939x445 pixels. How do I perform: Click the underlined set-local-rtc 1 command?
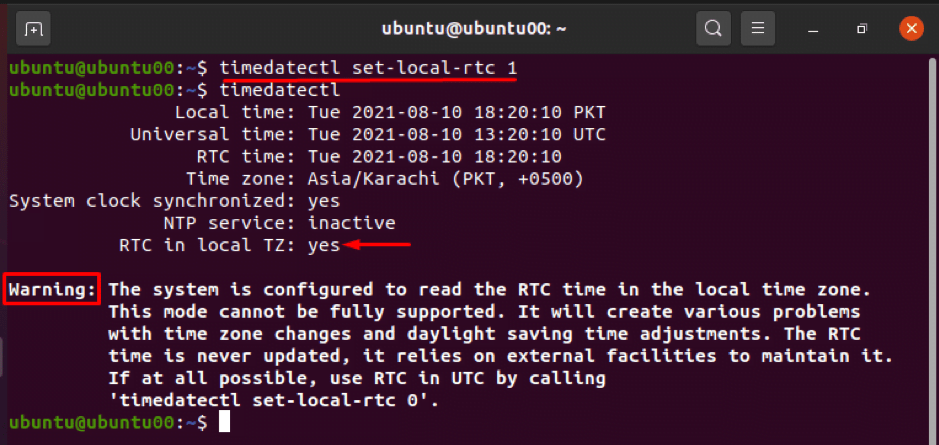pos(368,68)
